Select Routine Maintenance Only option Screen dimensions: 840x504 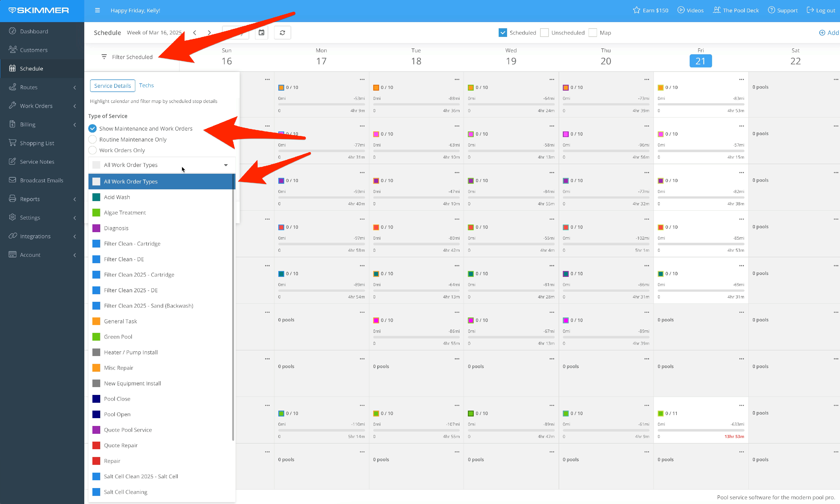[92, 139]
